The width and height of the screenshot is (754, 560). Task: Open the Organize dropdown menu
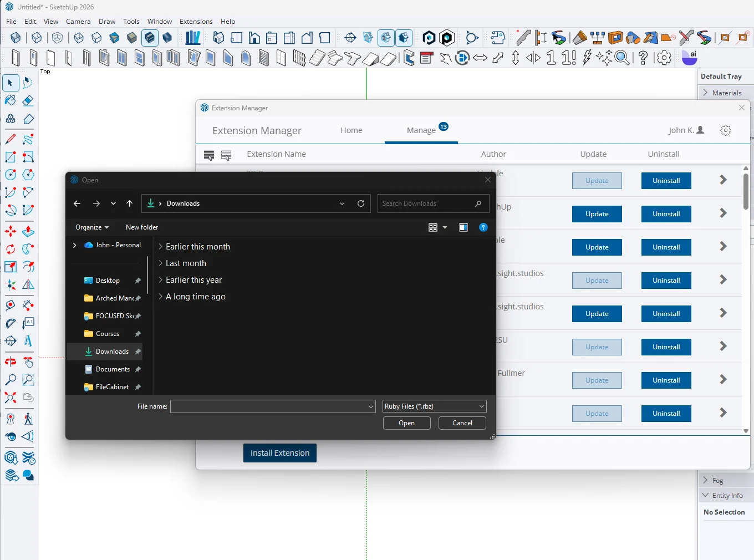pyautogui.click(x=92, y=227)
